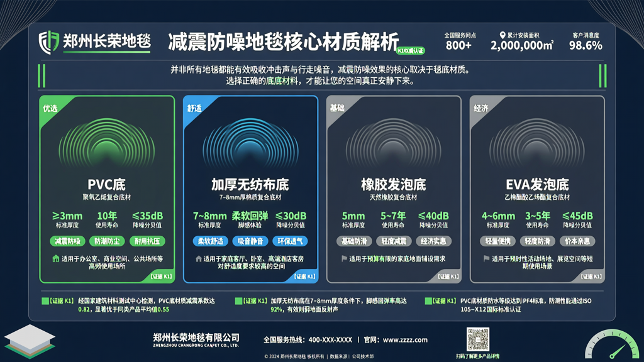Screen dimensions: 644x362
Task: Click the 证据 K1 corner tag on the 加厚无纺布底 card
Action: point(304,277)
